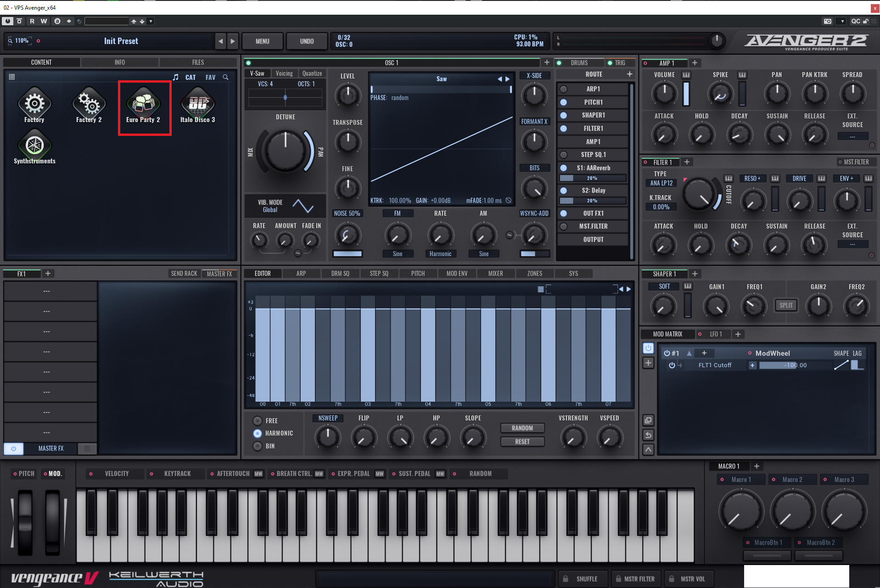Select the Euro Party 2 expansion
The image size is (880, 588).
click(144, 104)
